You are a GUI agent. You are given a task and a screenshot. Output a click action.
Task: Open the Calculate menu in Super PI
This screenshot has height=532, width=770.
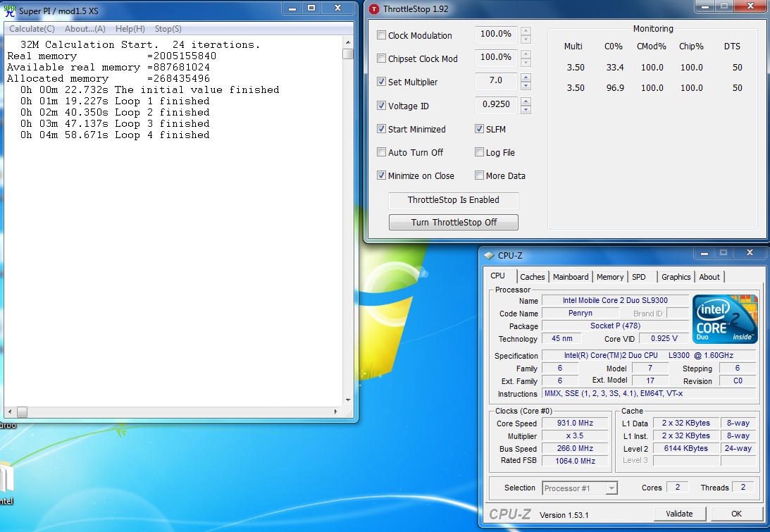[x=32, y=28]
